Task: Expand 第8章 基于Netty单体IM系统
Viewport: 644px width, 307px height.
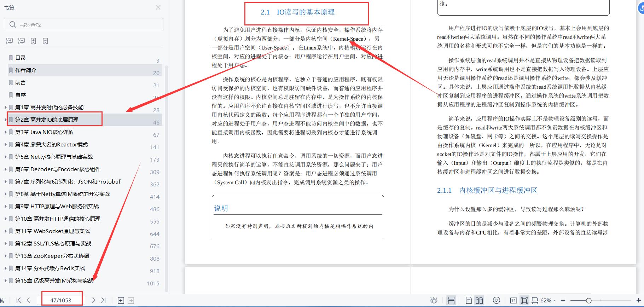Action: coord(5,194)
